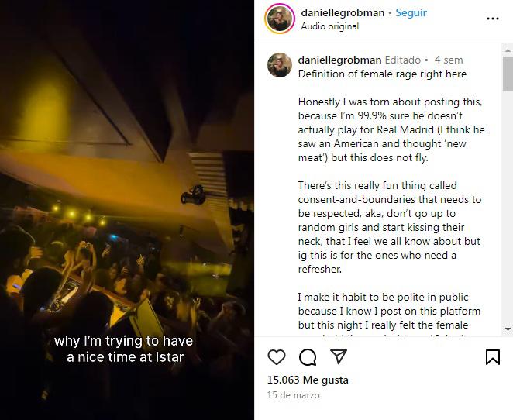
Task: Open the Audio original link
Action: tap(329, 26)
